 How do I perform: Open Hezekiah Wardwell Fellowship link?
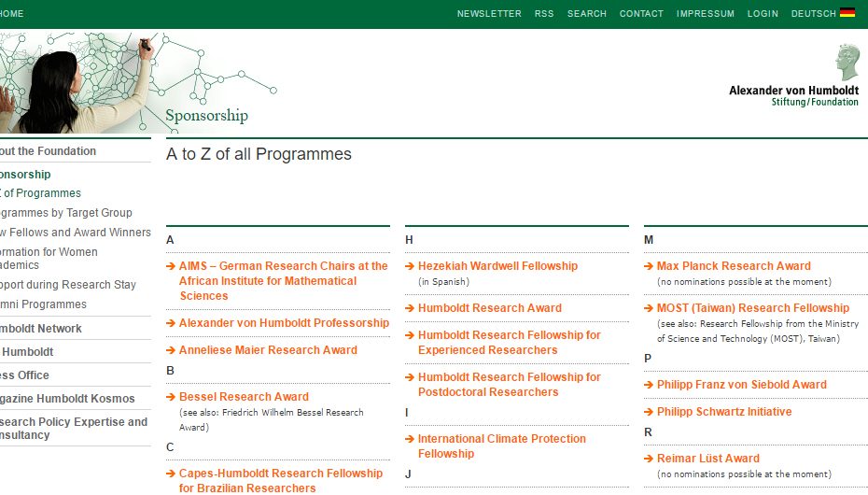tap(497, 266)
